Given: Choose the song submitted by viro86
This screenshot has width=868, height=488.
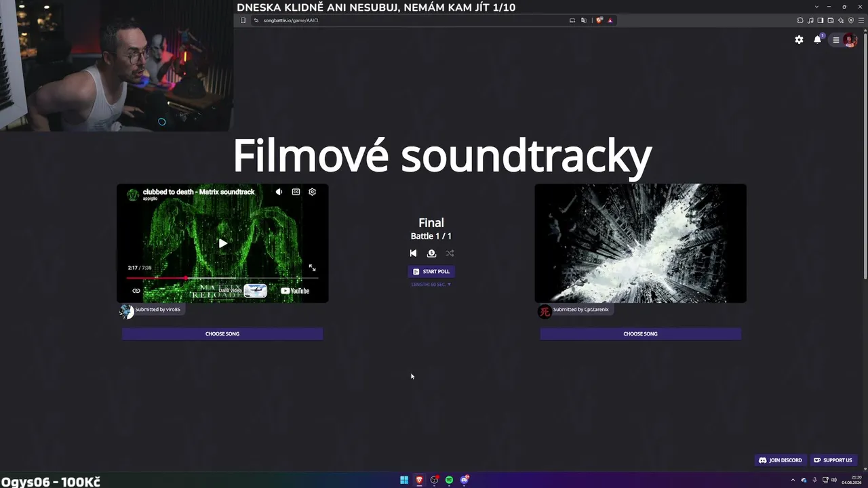Looking at the screenshot, I should (222, 333).
